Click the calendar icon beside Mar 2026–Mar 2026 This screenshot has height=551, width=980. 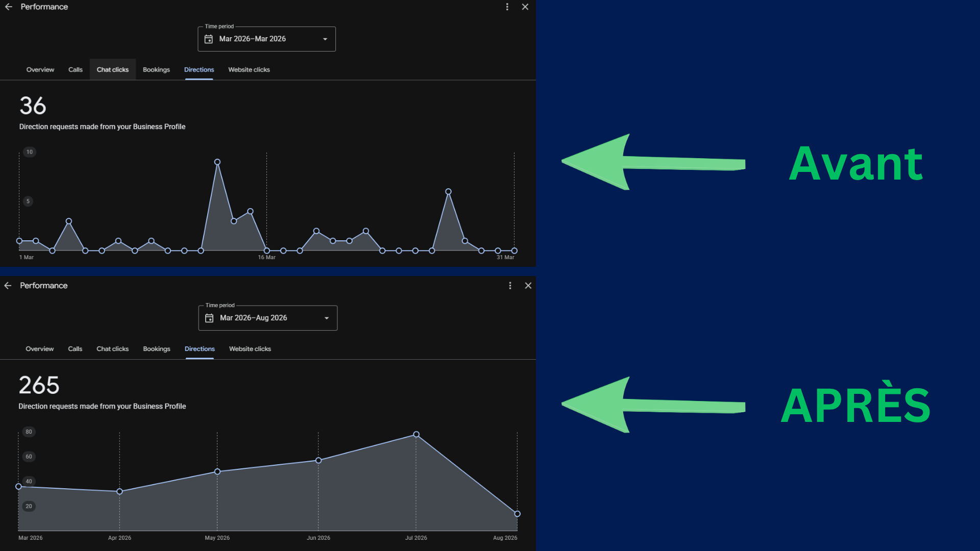pyautogui.click(x=209, y=39)
